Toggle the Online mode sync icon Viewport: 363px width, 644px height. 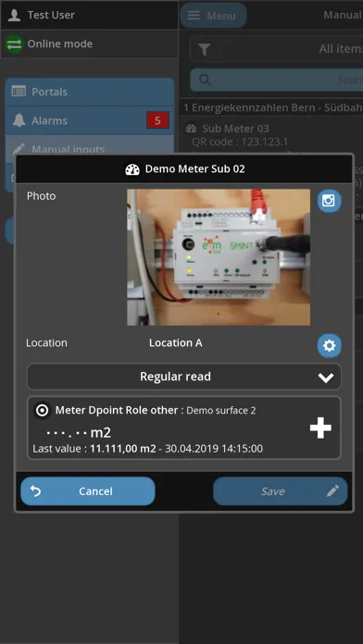point(15,43)
